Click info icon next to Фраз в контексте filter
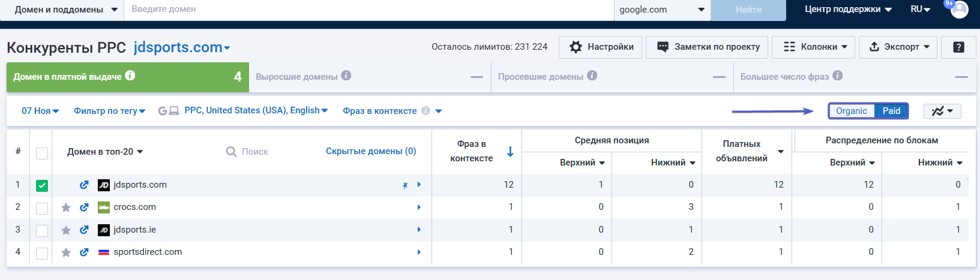Image resolution: width=980 pixels, height=280 pixels. pos(425,111)
